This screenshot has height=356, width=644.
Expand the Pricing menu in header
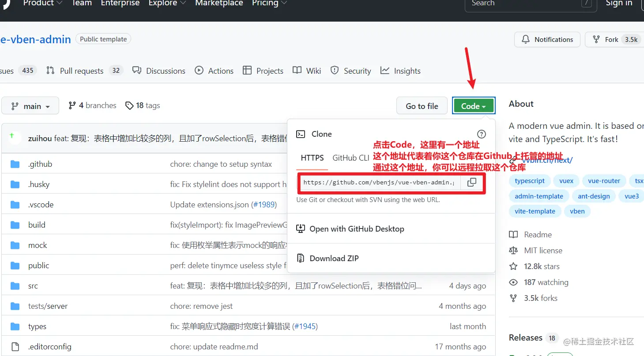point(269,3)
